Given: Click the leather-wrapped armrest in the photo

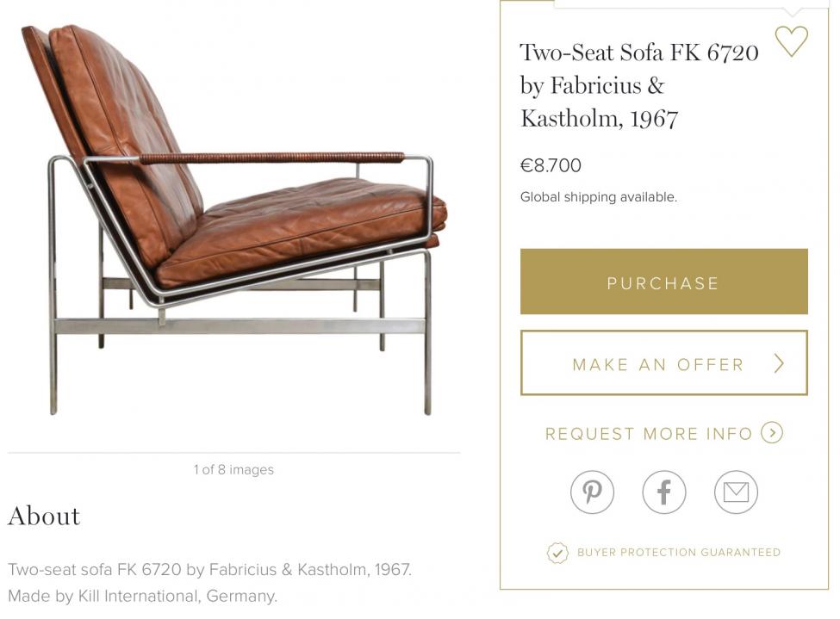Looking at the screenshot, I should click(271, 158).
